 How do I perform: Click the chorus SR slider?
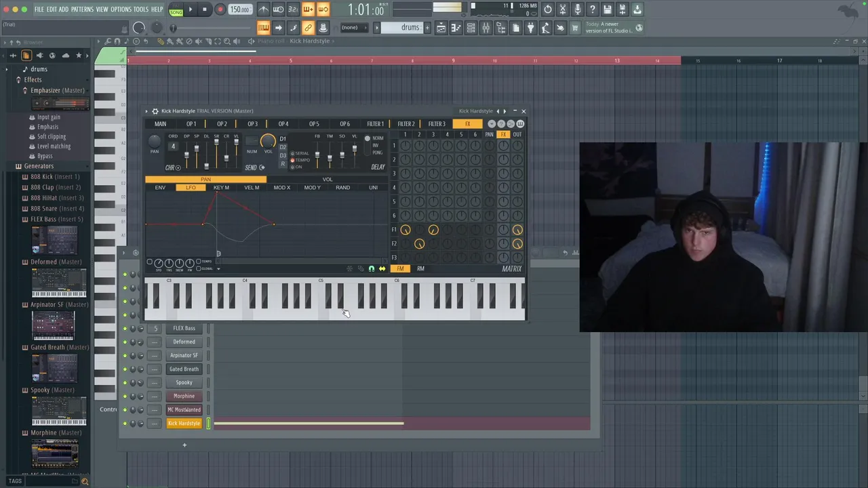coord(216,152)
